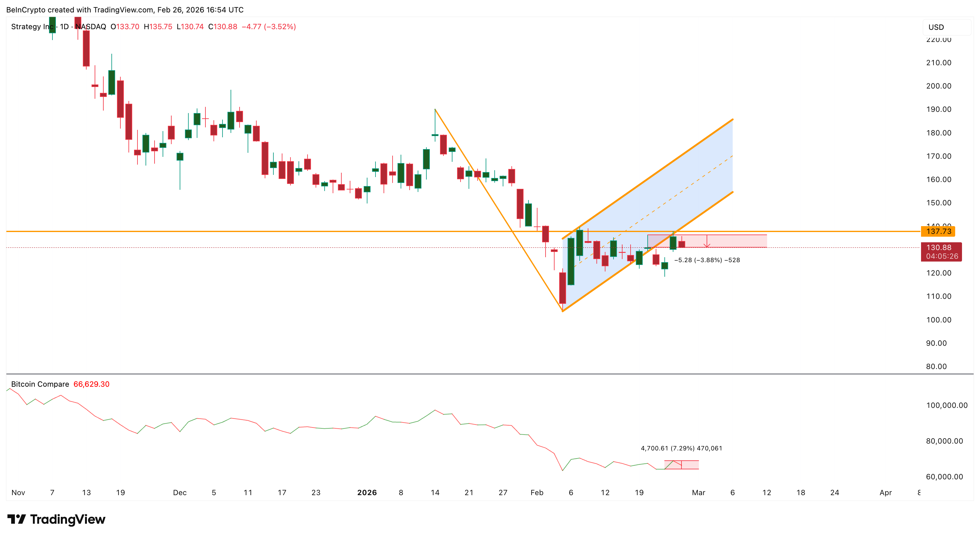Click the TradingView logo icon
This screenshot has width=980, height=538.
[x=16, y=519]
